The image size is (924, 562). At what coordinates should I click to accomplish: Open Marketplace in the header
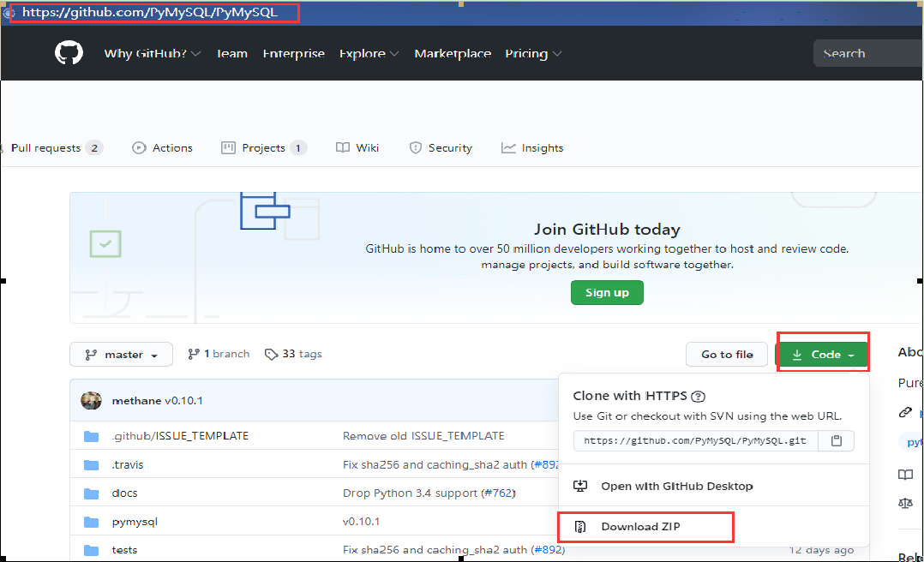(453, 54)
